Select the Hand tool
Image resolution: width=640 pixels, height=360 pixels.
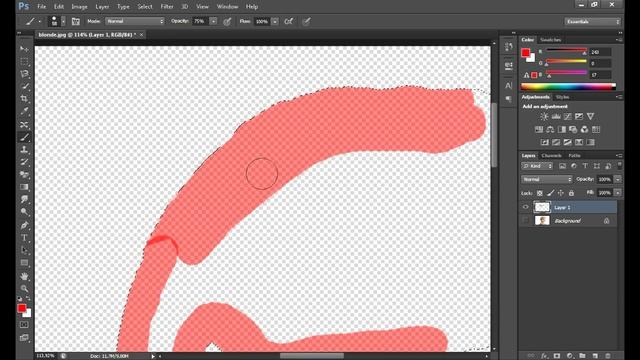coord(24,276)
